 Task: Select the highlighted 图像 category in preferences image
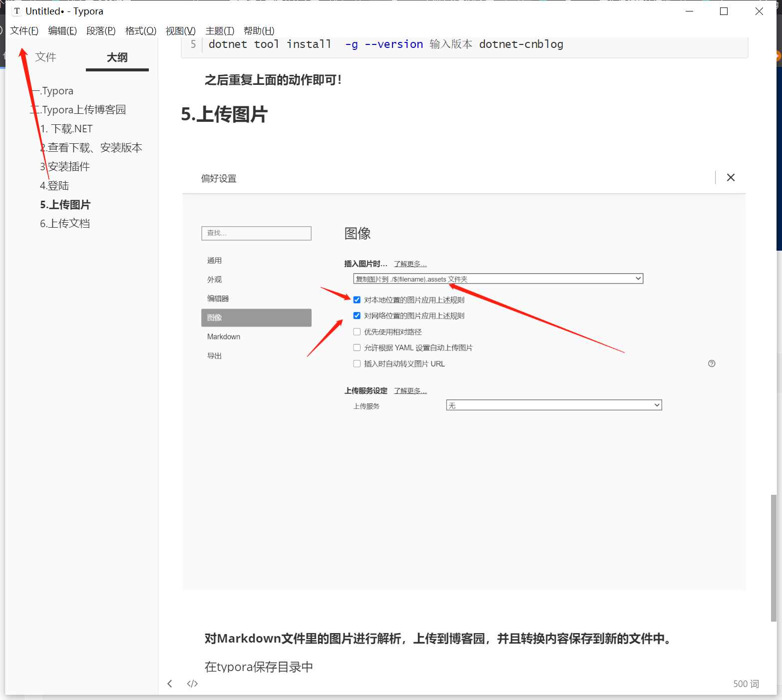click(x=256, y=318)
